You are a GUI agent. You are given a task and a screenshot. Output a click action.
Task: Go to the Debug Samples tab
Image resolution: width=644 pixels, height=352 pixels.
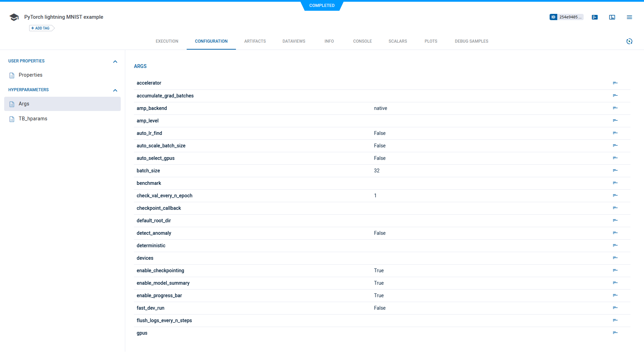click(x=471, y=41)
